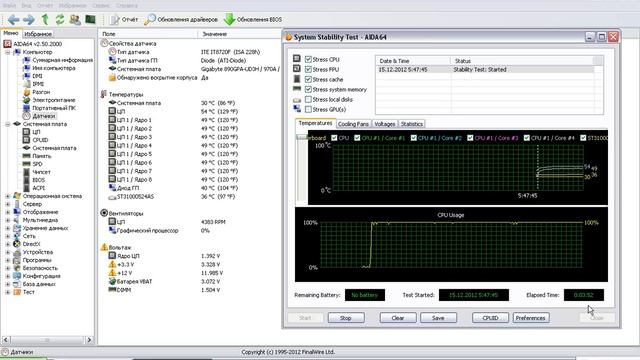Collapse the Компьютер tree node
The width and height of the screenshot is (640, 360).
[7, 52]
